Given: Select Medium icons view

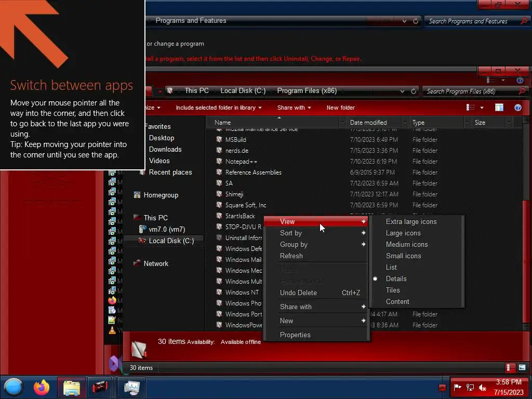Looking at the screenshot, I should point(417,244).
